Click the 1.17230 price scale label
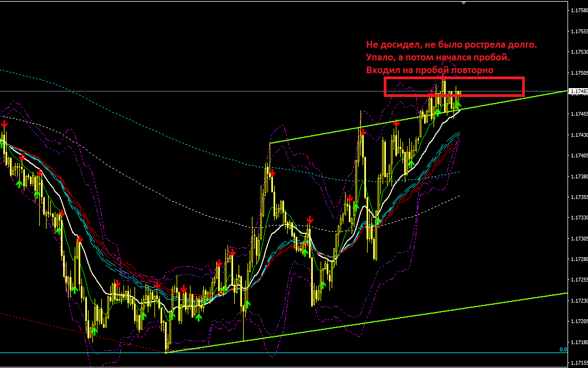Screen dimensions: 588x368 (579, 300)
